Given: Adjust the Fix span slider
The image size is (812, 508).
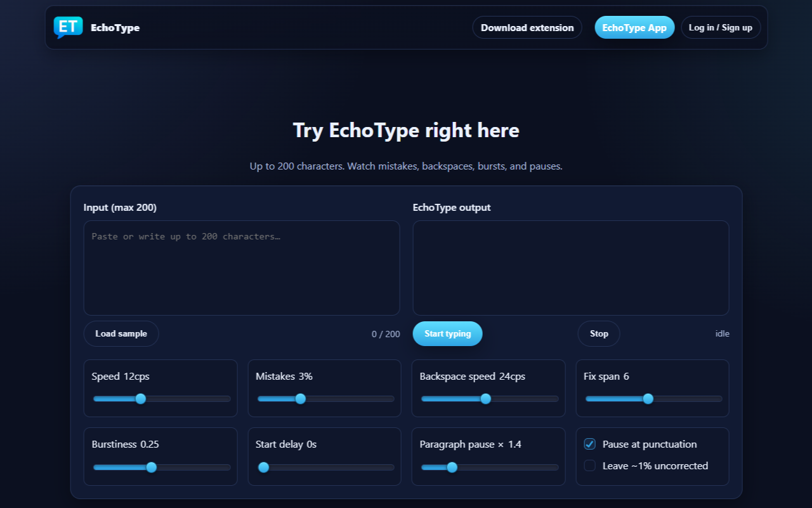Looking at the screenshot, I should point(653,399).
